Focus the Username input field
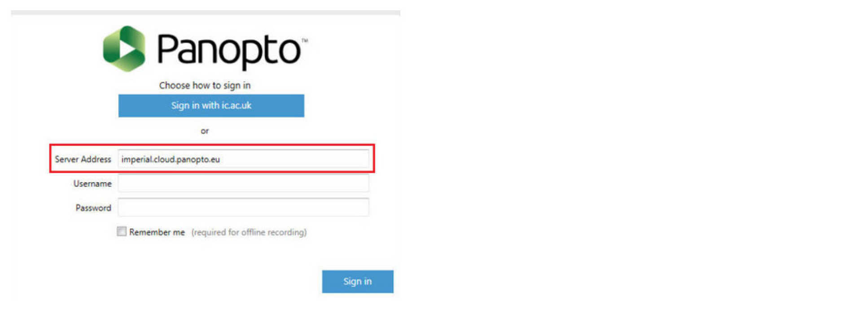This screenshot has width=868, height=314. point(243,183)
